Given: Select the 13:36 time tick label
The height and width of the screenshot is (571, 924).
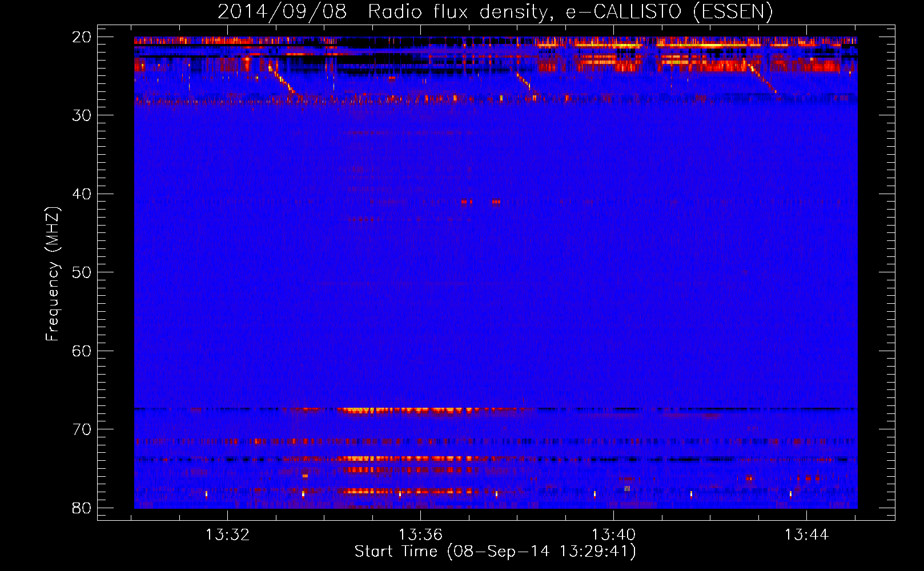Looking at the screenshot, I should pos(420,535).
